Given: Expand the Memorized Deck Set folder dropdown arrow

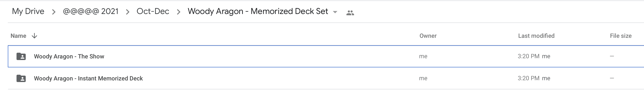Looking at the screenshot, I should click(335, 12).
